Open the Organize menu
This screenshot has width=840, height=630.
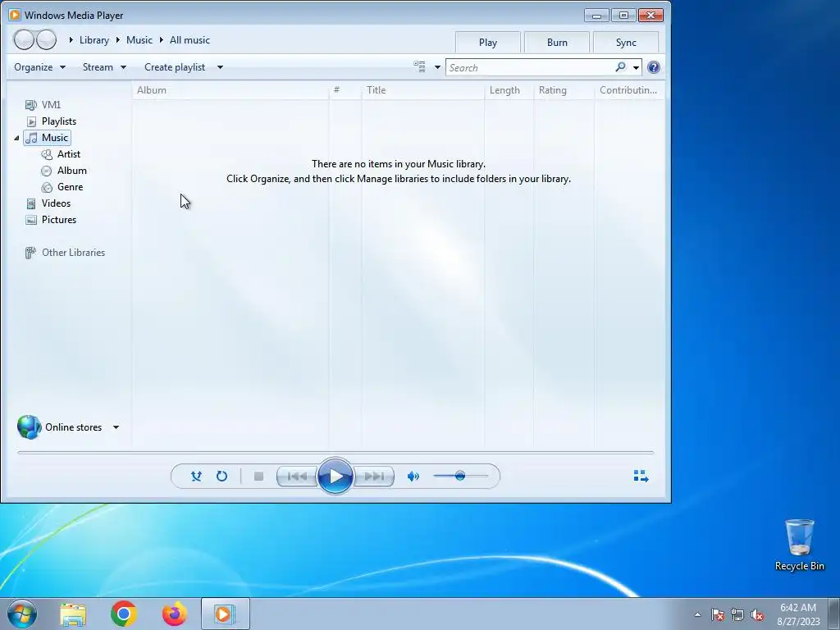click(x=39, y=67)
